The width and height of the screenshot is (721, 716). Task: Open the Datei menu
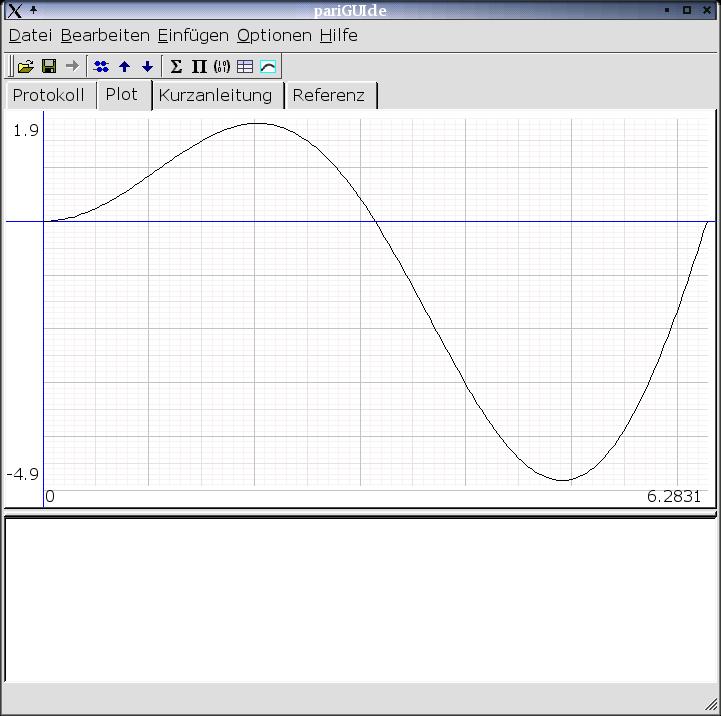[x=30, y=35]
